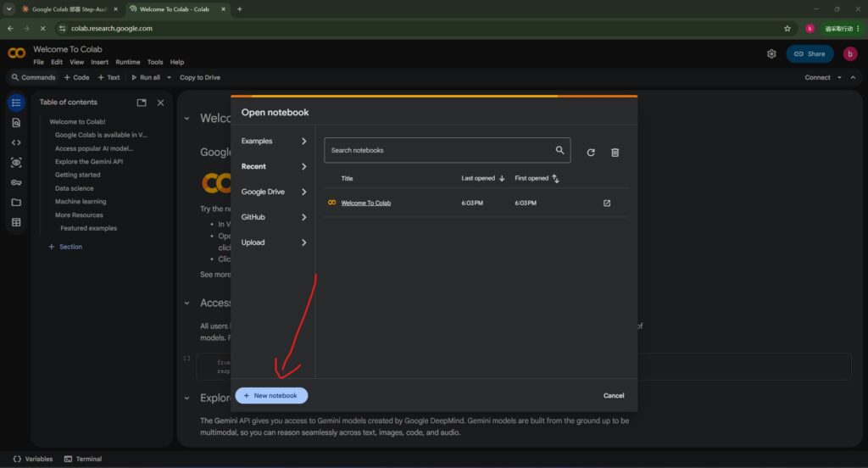The height and width of the screenshot is (468, 868).
Task: Click the Colab logo icon
Action: click(x=17, y=53)
